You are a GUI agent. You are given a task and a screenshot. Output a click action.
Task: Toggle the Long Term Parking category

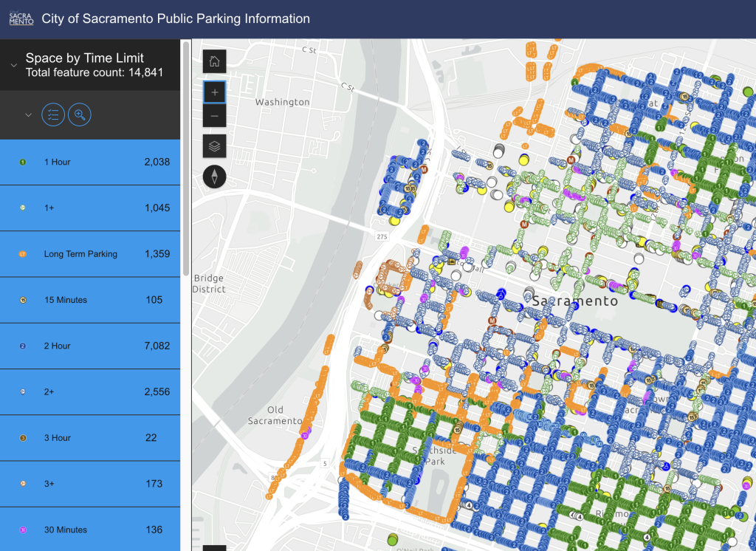click(90, 254)
